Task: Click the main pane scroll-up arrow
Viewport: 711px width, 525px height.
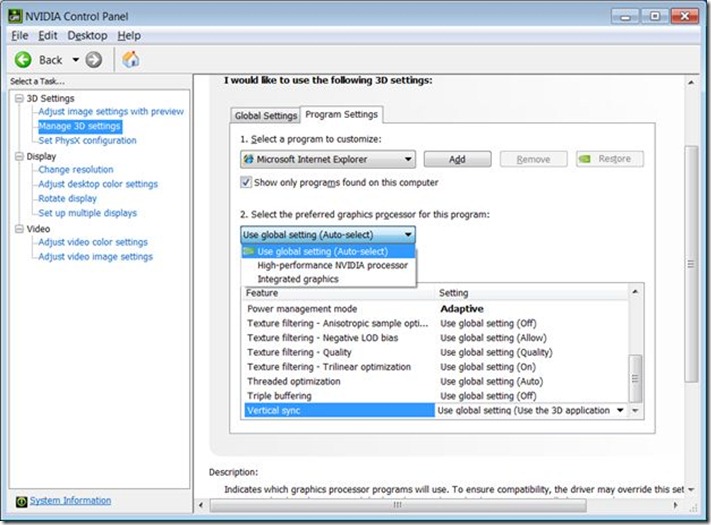Action: [691, 82]
